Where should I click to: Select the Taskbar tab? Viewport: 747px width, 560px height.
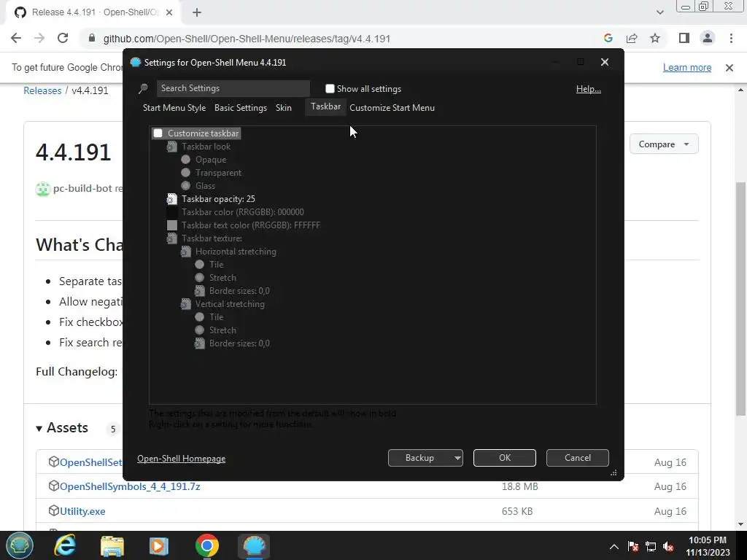tap(326, 106)
